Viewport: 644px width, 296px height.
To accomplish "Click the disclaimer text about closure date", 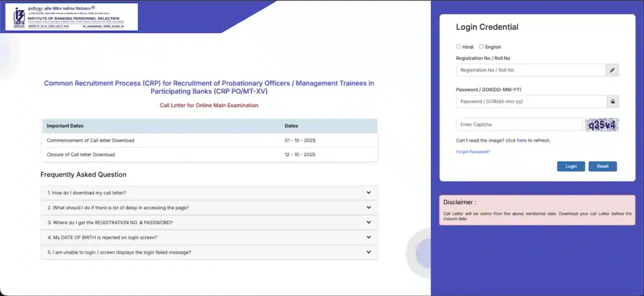I will tap(537, 216).
